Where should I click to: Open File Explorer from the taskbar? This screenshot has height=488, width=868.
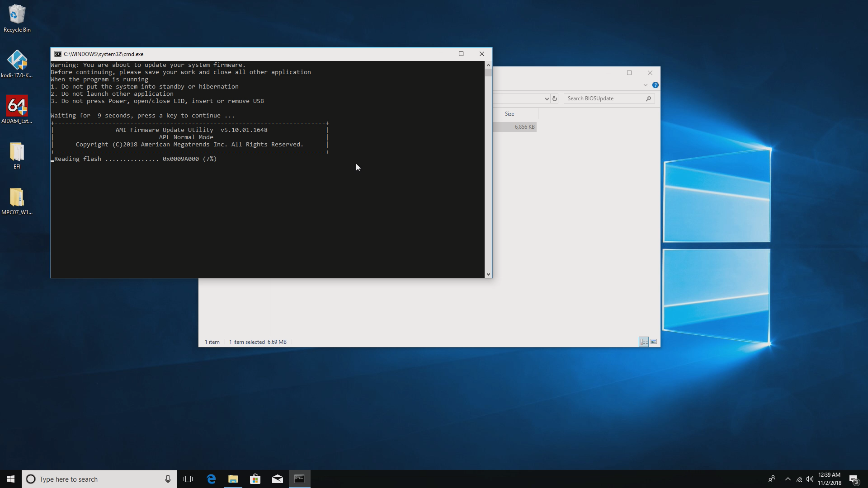pos(233,479)
